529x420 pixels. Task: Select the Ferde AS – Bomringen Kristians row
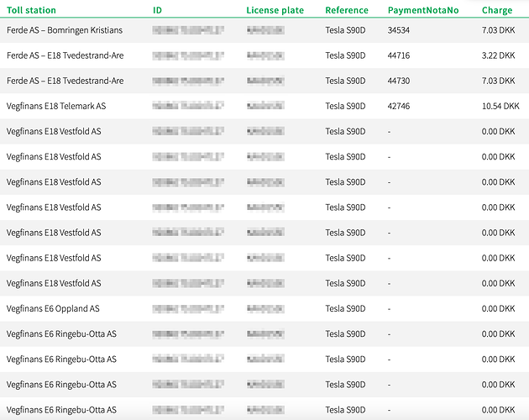tap(264, 30)
